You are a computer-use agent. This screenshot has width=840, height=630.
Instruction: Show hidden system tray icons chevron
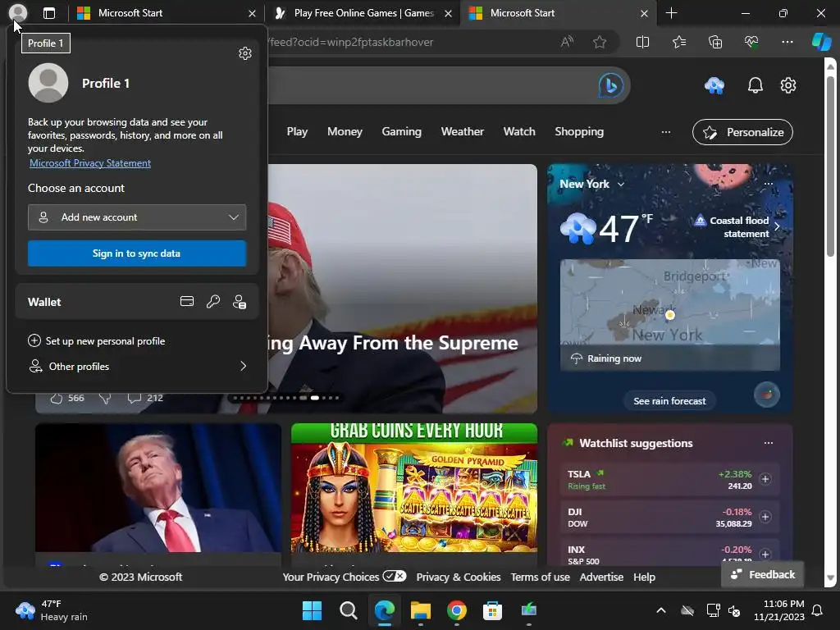click(x=661, y=610)
